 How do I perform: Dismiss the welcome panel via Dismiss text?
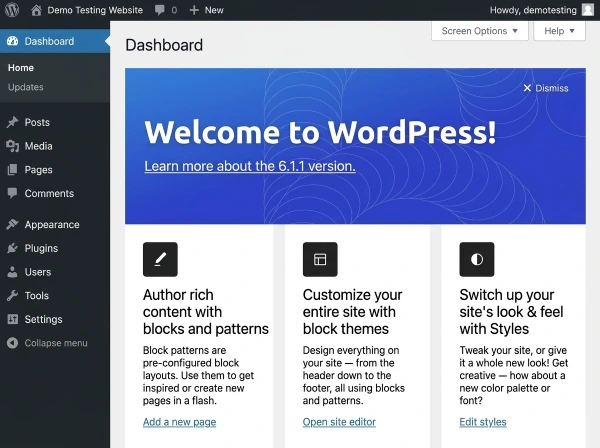(552, 88)
